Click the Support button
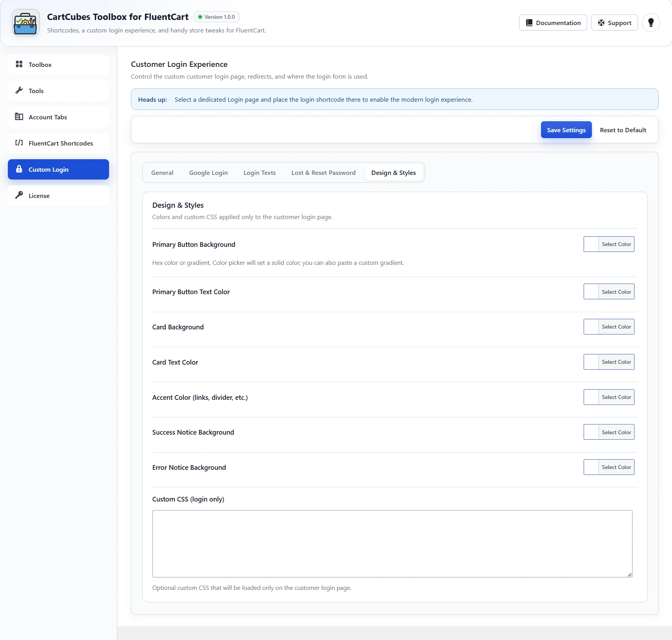 coord(614,23)
